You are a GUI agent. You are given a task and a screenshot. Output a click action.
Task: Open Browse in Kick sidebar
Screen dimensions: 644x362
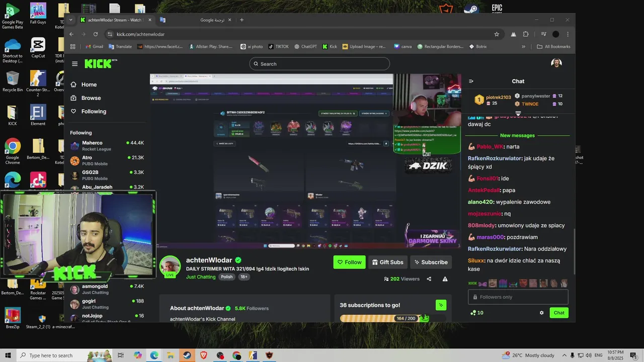pyautogui.click(x=86, y=98)
